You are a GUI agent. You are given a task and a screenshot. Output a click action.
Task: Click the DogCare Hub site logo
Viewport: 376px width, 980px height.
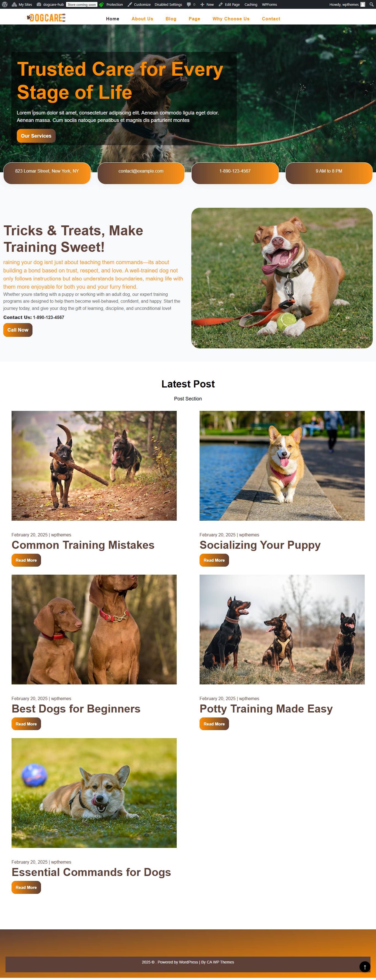click(46, 18)
